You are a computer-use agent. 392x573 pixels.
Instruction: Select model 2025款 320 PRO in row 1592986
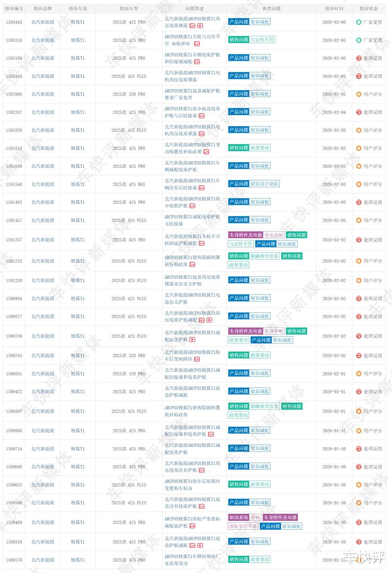pos(129,94)
